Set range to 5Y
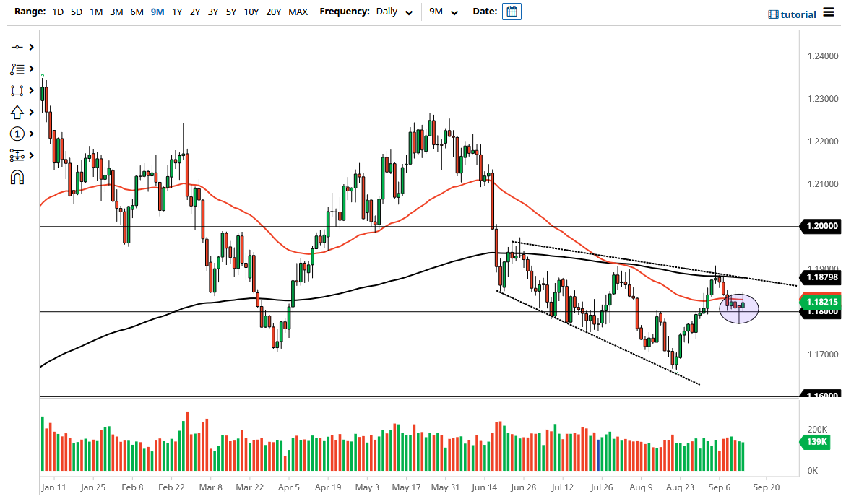846x504 pixels. [x=231, y=12]
